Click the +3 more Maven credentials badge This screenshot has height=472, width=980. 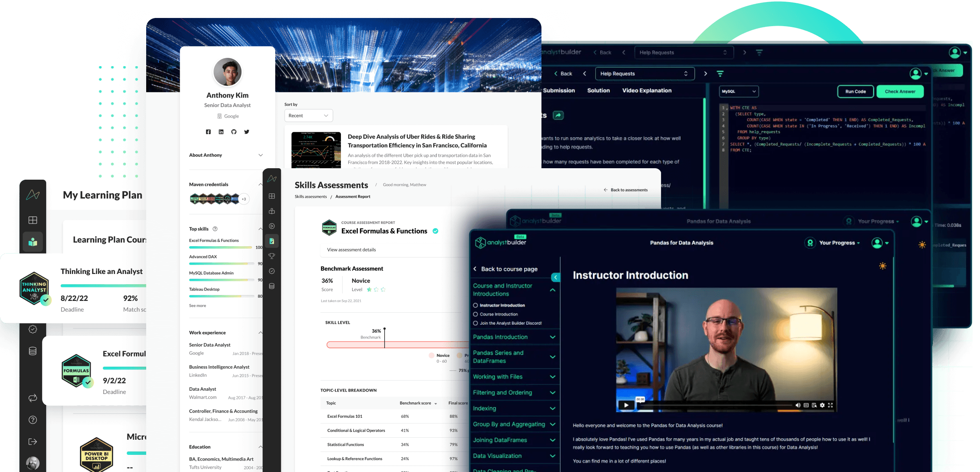coord(244,199)
